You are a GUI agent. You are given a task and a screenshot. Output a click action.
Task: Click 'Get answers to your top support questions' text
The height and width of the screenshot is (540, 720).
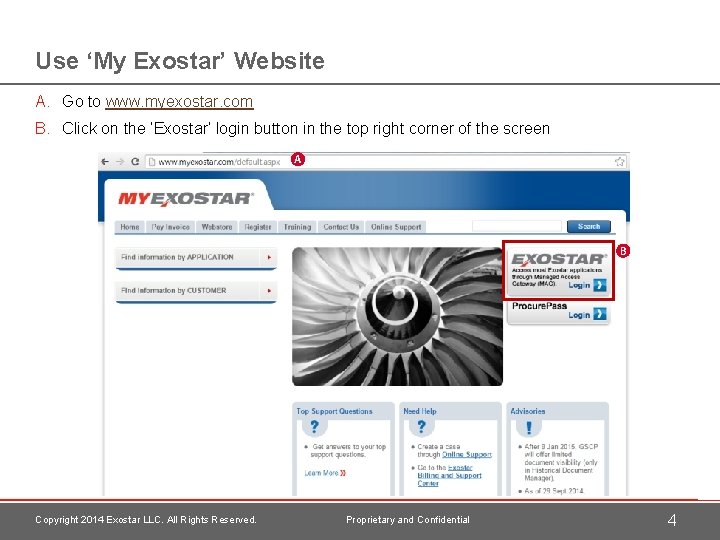click(x=348, y=450)
